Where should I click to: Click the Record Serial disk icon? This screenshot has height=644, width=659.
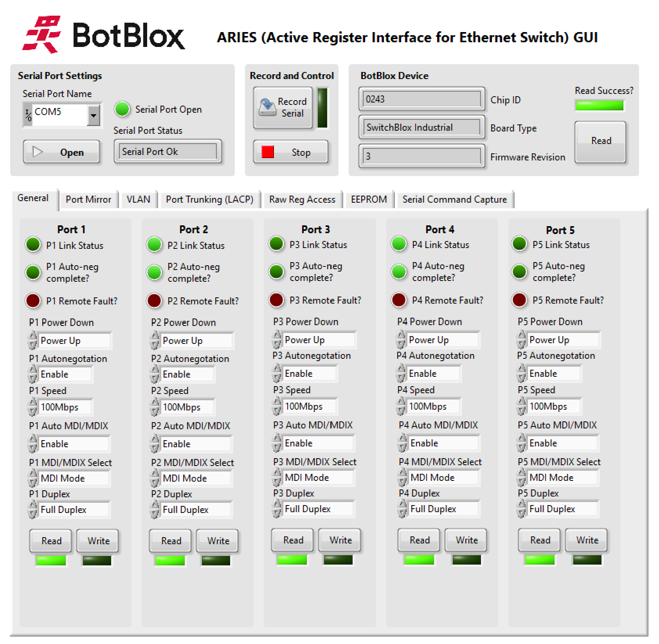[x=267, y=107]
